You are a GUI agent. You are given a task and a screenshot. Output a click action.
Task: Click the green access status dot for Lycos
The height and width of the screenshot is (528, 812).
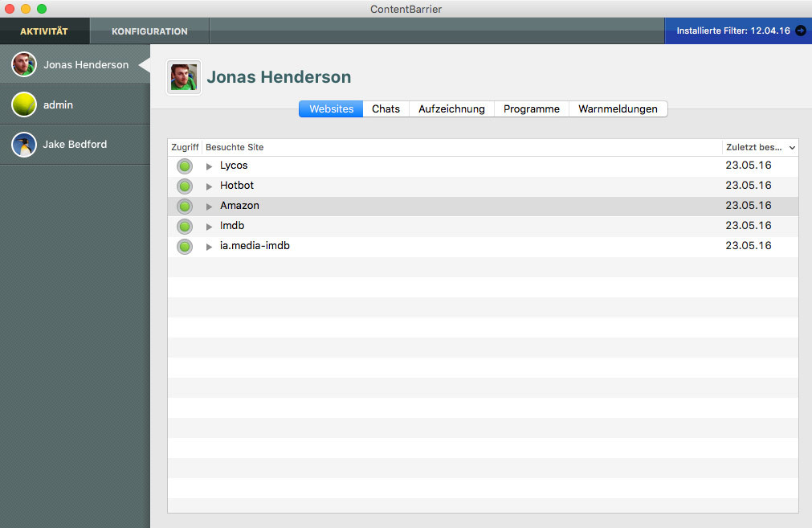coord(185,166)
